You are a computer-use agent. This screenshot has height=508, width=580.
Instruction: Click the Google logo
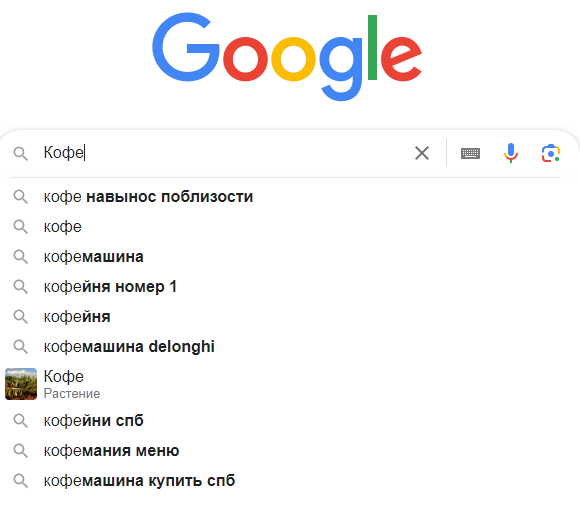(x=287, y=56)
